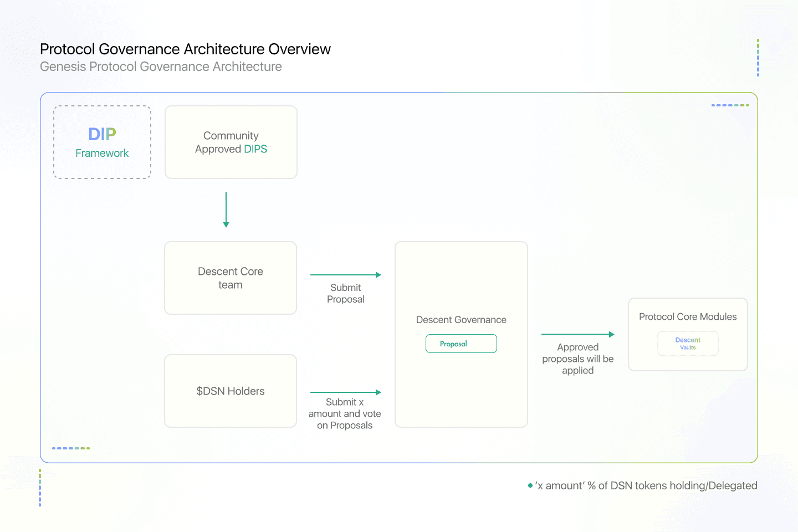Select the Descent Core team box
The image size is (798, 532).
pos(231,278)
